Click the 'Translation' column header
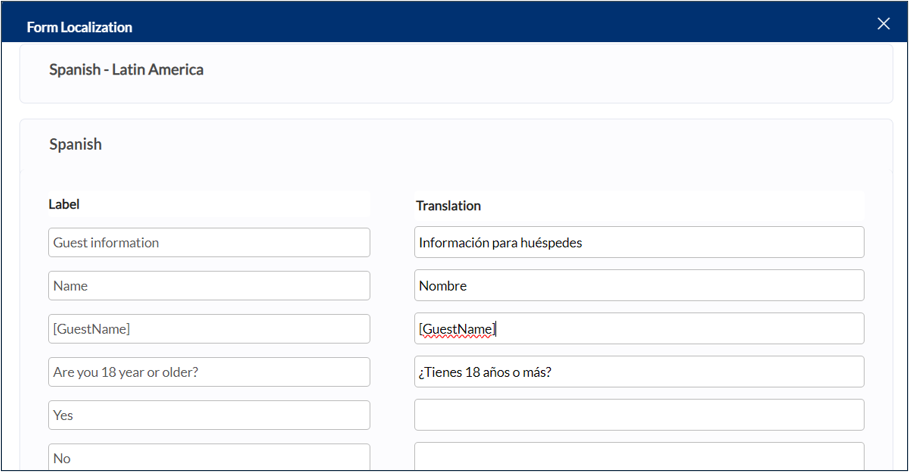 click(448, 206)
